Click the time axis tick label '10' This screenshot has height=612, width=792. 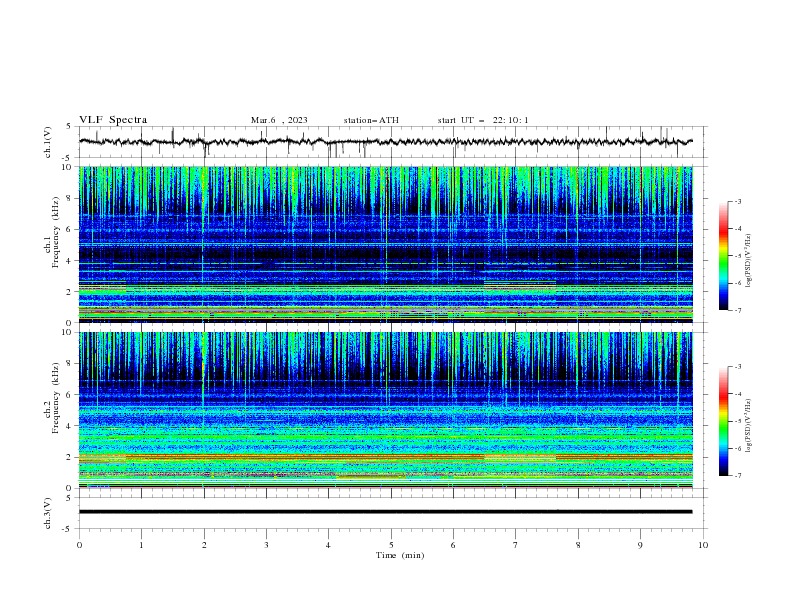pos(703,545)
